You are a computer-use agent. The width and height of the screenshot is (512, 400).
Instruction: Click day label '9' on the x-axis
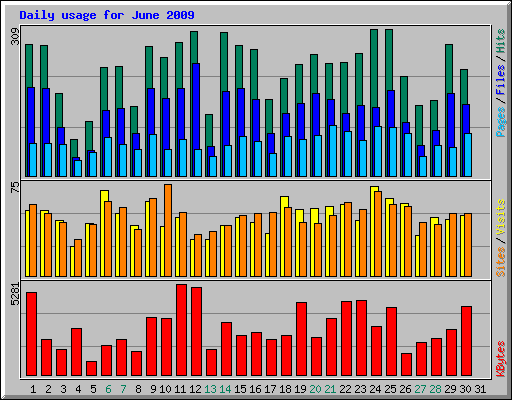coord(153,389)
